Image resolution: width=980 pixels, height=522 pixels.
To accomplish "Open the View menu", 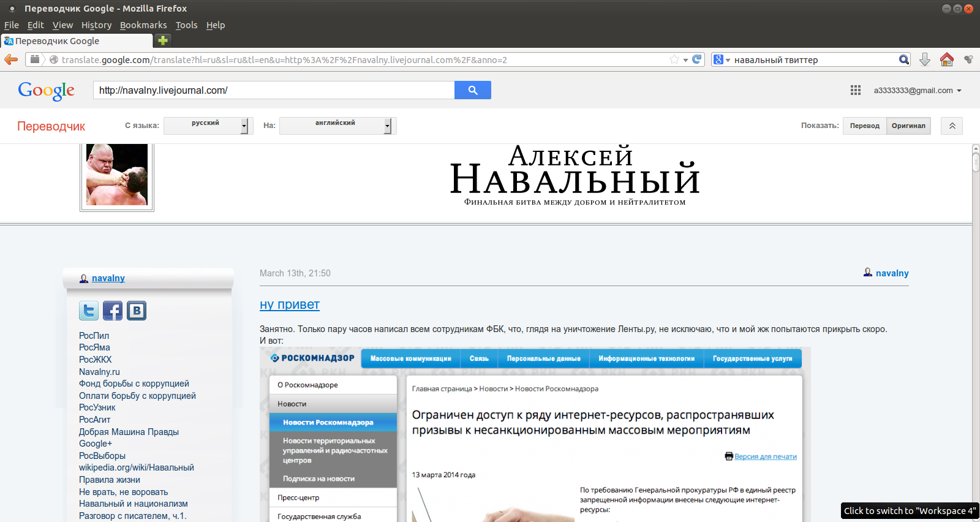I will tap(62, 25).
